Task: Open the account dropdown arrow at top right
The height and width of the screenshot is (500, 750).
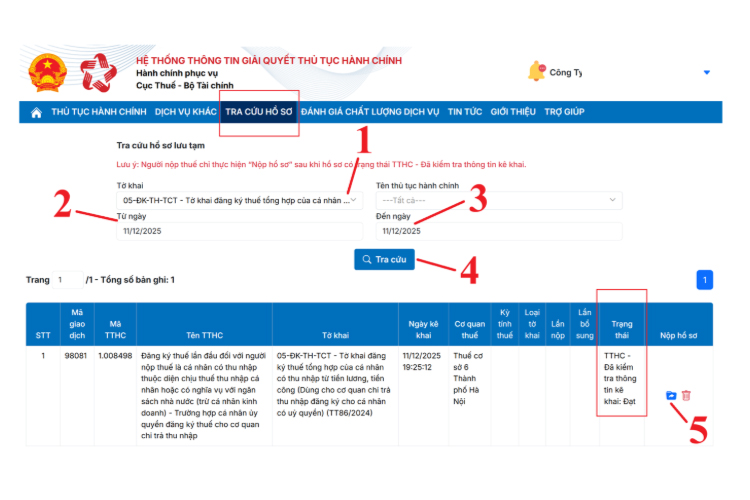Action: click(706, 72)
